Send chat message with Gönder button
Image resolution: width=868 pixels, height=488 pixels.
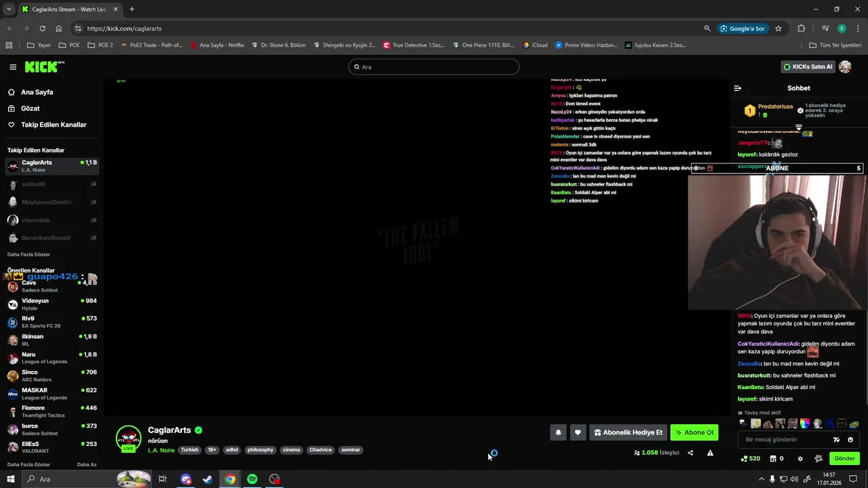844,458
